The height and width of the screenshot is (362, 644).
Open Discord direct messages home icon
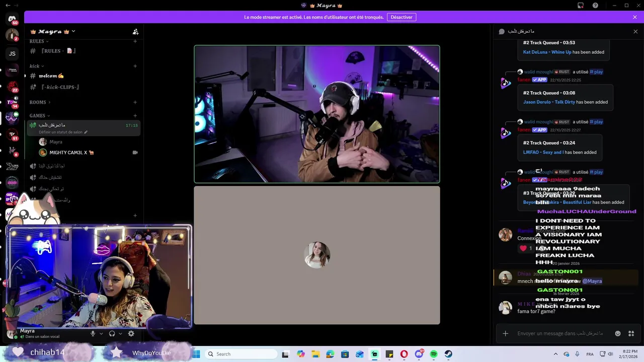click(12, 19)
